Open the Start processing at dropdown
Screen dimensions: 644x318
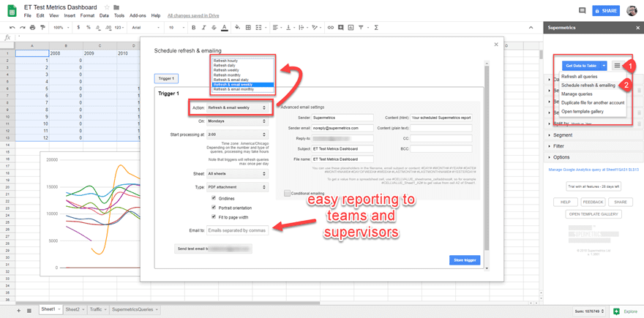[237, 135]
